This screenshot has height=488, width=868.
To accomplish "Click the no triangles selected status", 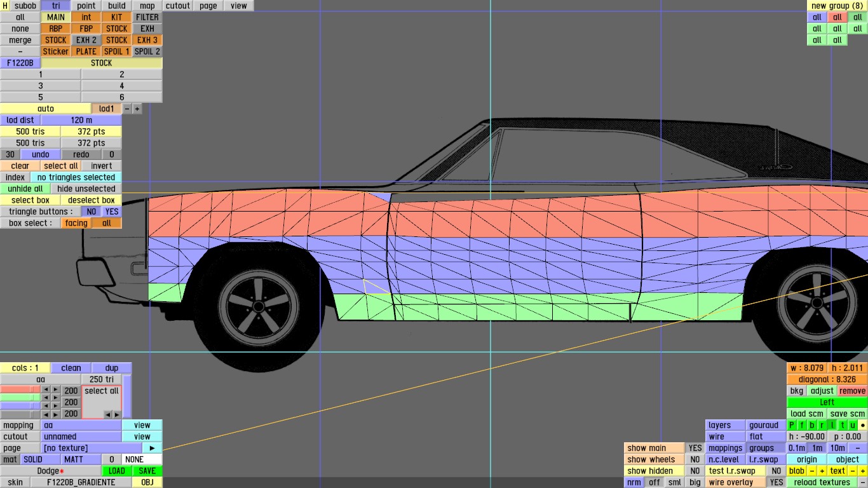I will pyautogui.click(x=76, y=177).
